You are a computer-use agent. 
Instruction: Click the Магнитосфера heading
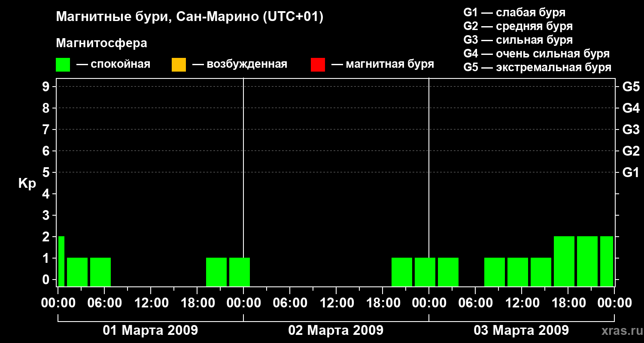coord(102,43)
